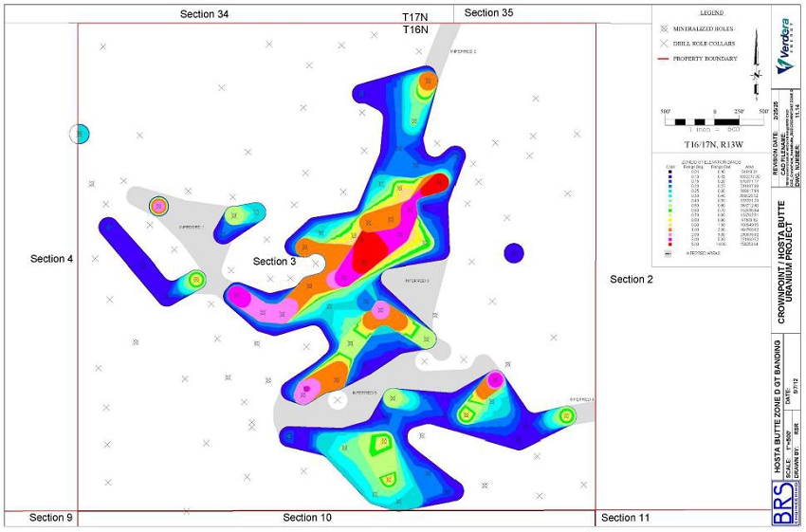Click the Section 35 label
The height and width of the screenshot is (532, 806).
coord(488,12)
